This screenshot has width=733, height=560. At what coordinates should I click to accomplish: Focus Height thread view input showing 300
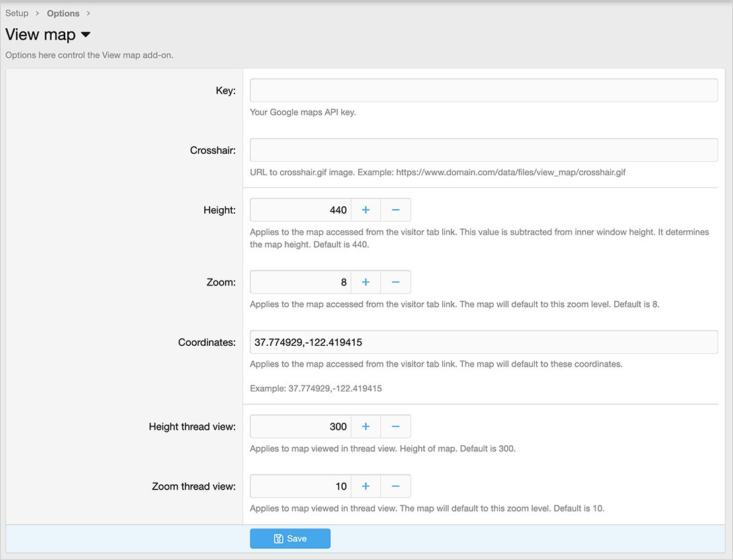(300, 426)
